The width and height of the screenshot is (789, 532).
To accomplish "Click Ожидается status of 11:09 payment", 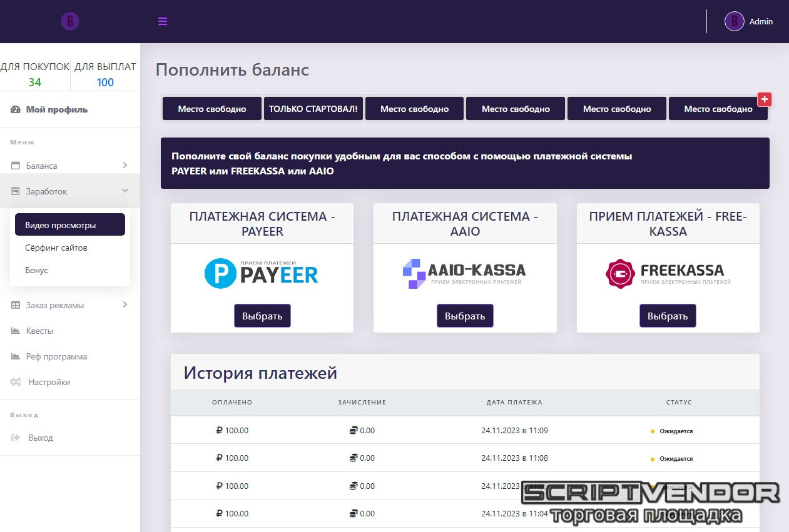I will point(676,431).
